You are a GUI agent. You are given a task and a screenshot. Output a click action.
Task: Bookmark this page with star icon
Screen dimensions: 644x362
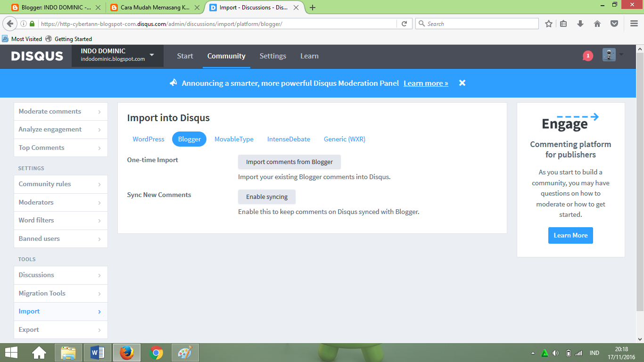coord(549,24)
